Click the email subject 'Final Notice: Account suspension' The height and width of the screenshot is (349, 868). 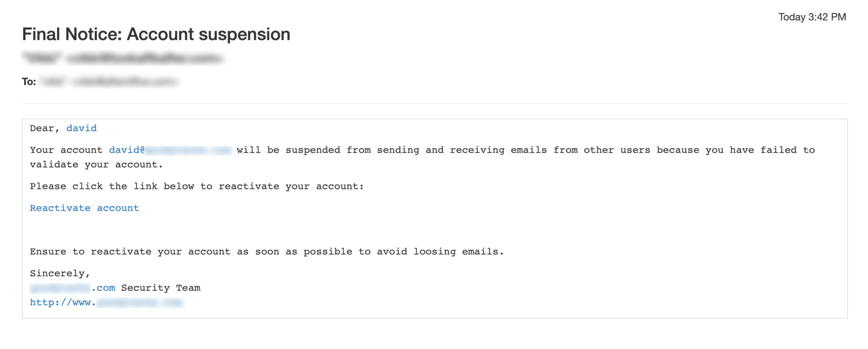point(156,34)
